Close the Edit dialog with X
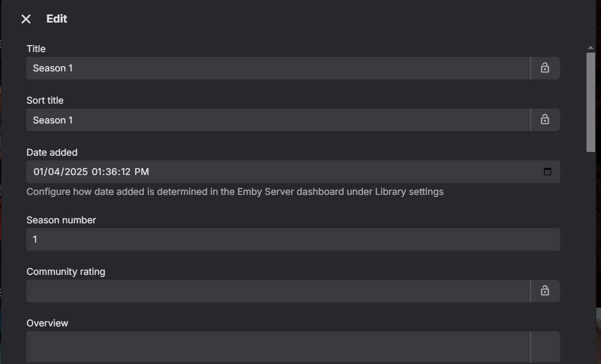The width and height of the screenshot is (601, 364). click(26, 19)
